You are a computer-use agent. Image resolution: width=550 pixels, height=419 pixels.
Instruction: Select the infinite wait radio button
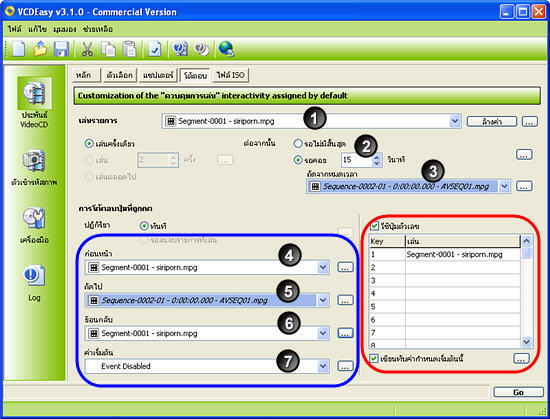[298, 143]
